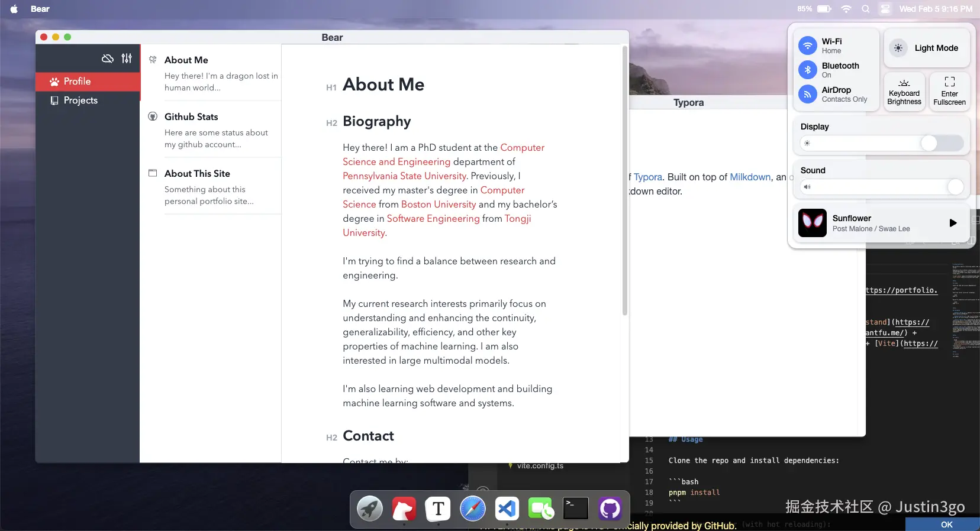The image size is (980, 531).
Task: Open Terminal from the dock
Action: 576,509
